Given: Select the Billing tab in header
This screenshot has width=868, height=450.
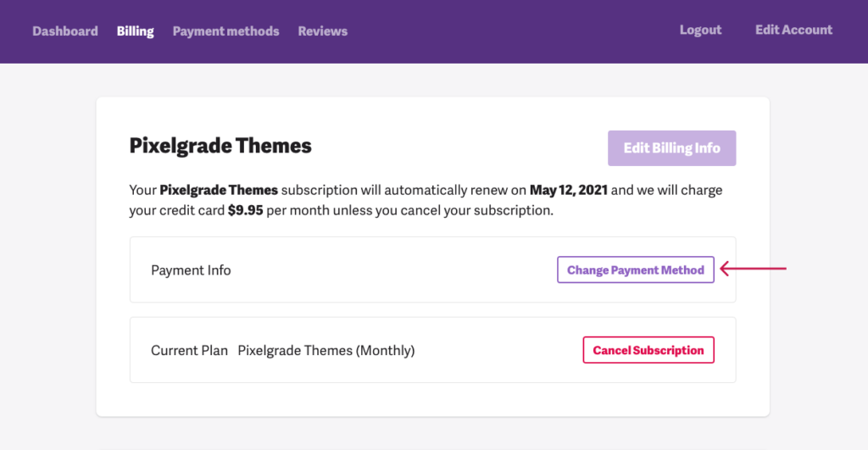Looking at the screenshot, I should (x=135, y=31).
